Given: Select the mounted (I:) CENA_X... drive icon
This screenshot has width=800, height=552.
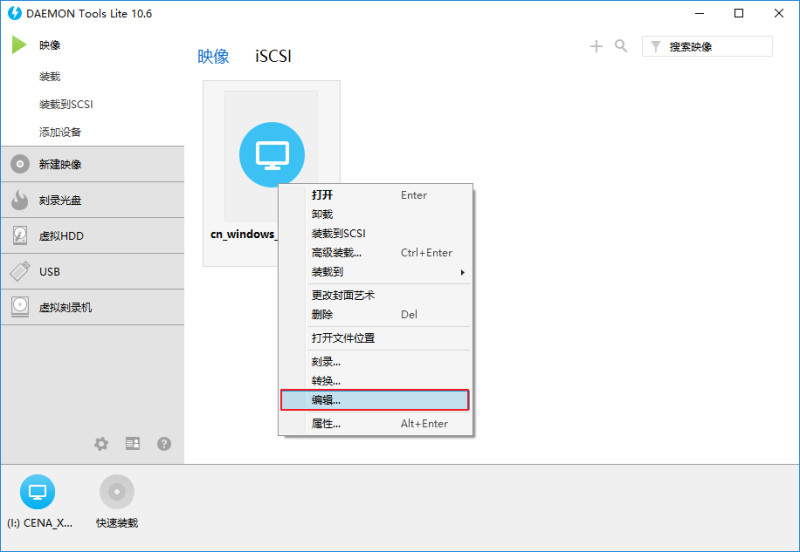Looking at the screenshot, I should tap(37, 492).
